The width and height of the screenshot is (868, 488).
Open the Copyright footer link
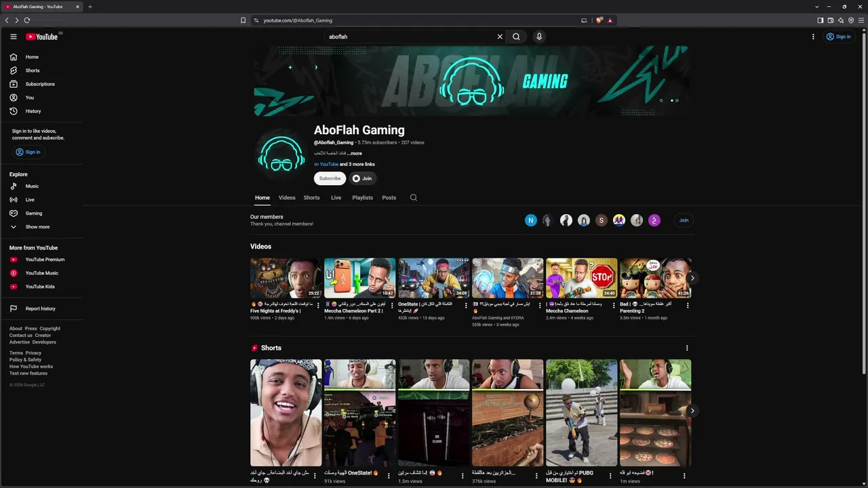[50, 329]
